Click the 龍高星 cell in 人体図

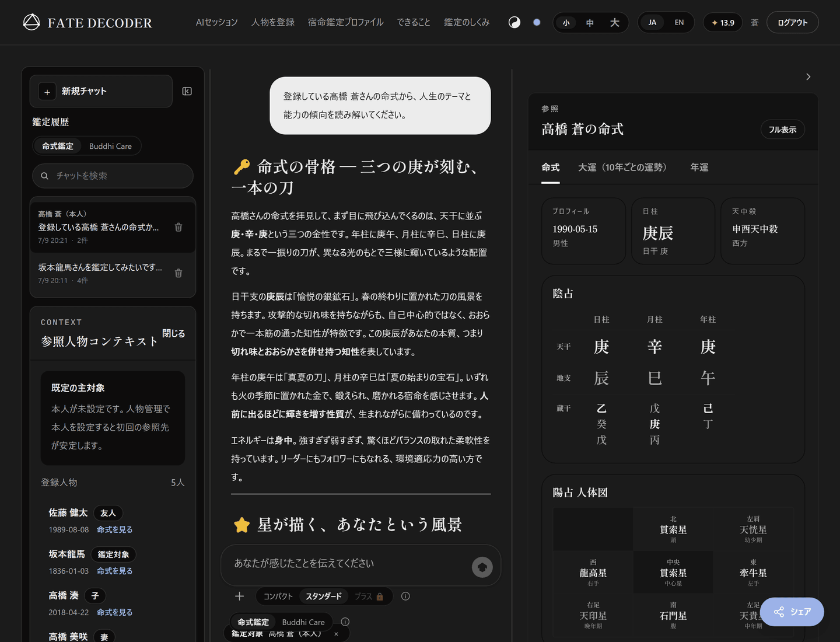[x=593, y=573]
